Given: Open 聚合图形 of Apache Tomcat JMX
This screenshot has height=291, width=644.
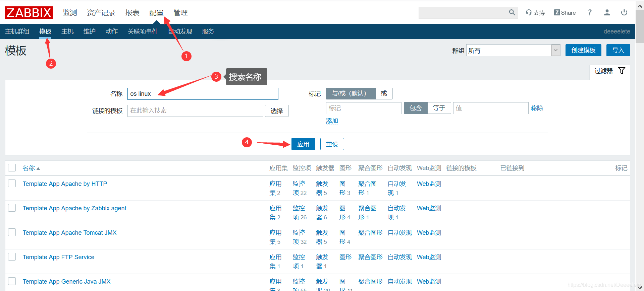Looking at the screenshot, I should [x=370, y=233].
